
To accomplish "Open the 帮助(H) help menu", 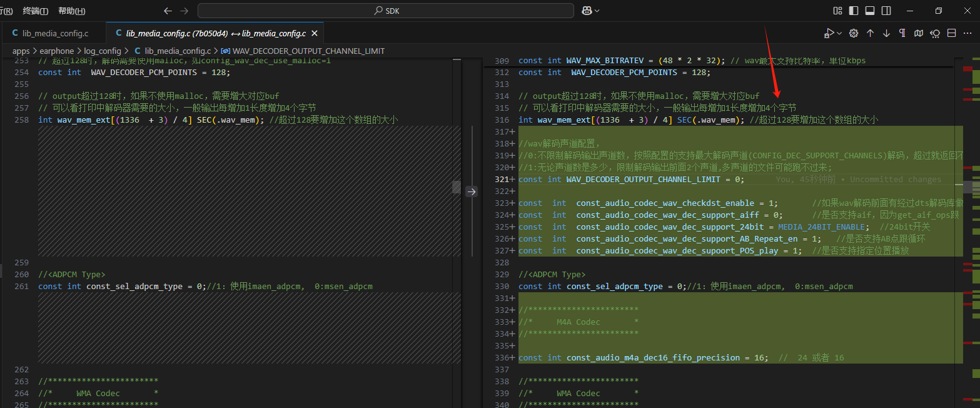I will [72, 11].
